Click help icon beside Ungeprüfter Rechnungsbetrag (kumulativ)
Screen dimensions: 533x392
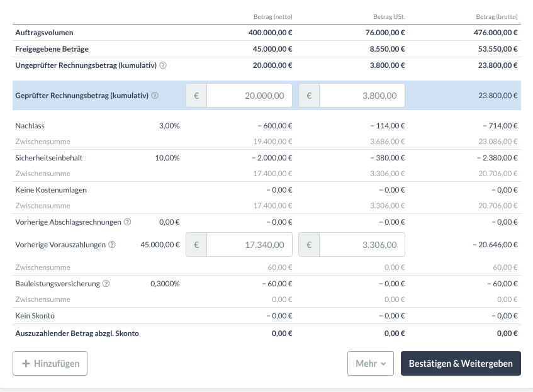pos(163,65)
